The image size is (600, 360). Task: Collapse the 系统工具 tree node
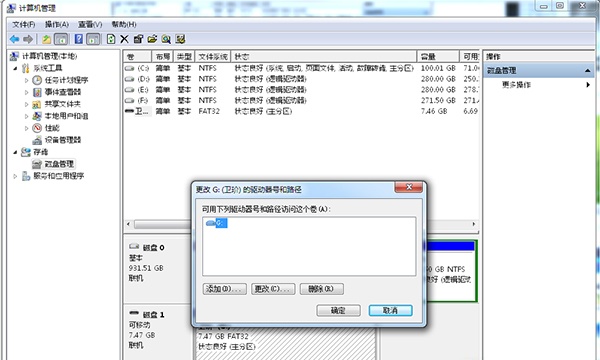(x=15, y=68)
